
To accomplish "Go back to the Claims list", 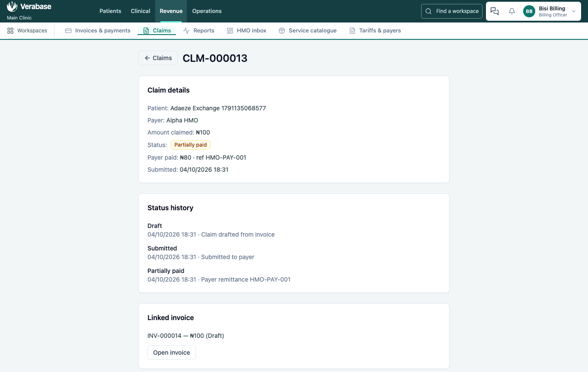I will pos(158,58).
